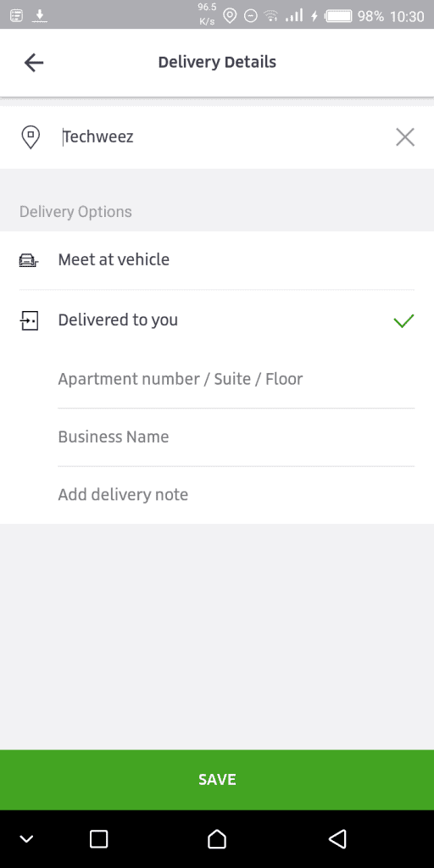Click the location pin icon

31,136
